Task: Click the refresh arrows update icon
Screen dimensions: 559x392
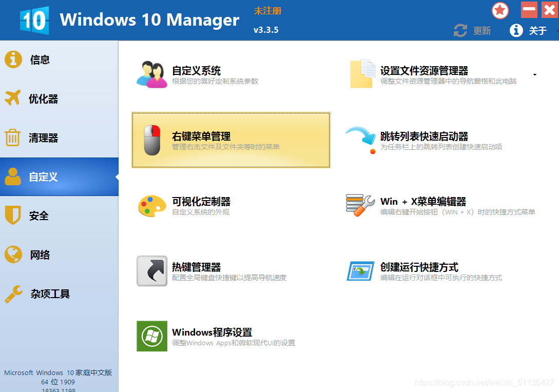Action: (460, 30)
